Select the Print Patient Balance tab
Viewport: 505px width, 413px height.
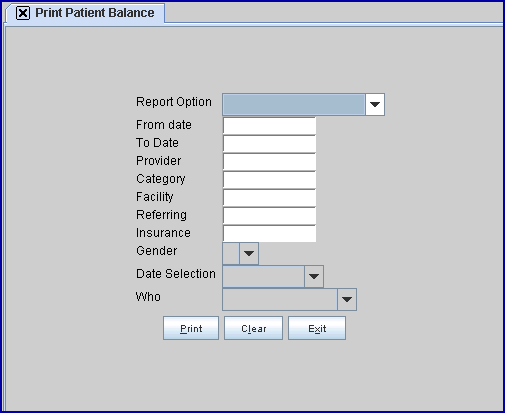[95, 13]
